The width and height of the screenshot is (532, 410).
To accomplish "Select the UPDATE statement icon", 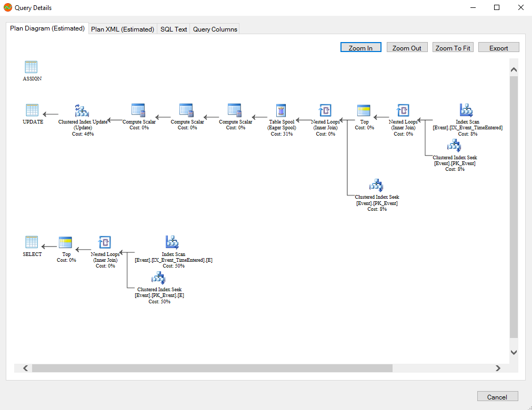I will tap(32, 110).
